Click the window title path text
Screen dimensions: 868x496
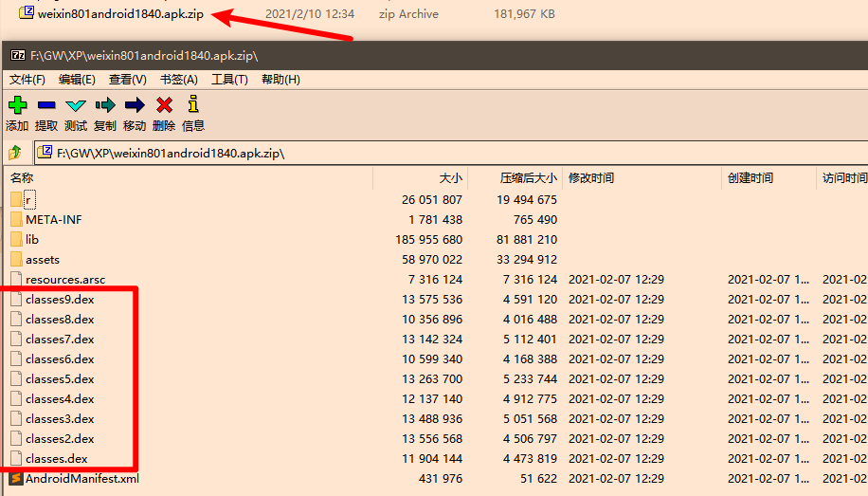pos(144,55)
